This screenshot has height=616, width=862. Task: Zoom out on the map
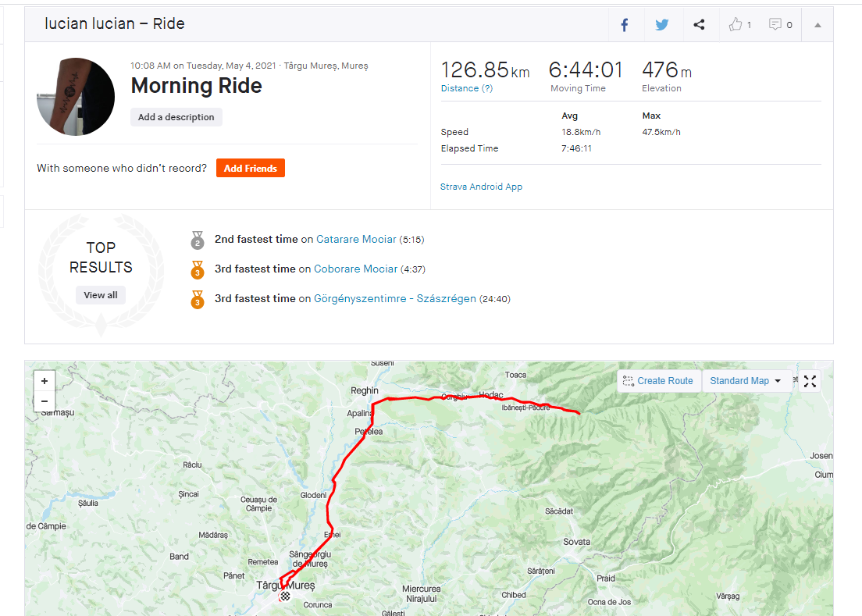pos(45,401)
